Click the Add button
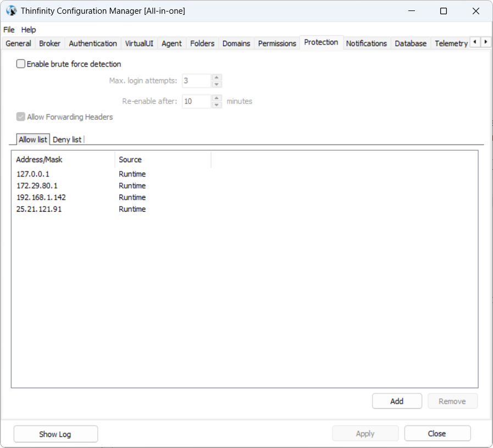 [x=397, y=401]
